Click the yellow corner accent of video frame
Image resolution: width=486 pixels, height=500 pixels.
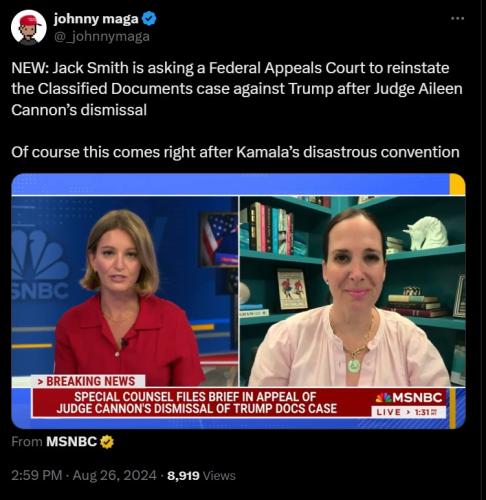pyautogui.click(x=457, y=184)
